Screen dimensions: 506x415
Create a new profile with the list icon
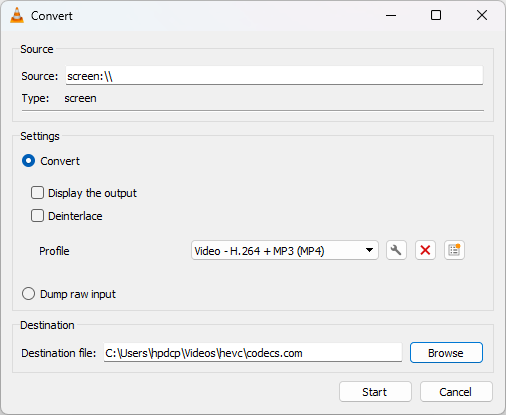pyautogui.click(x=454, y=250)
